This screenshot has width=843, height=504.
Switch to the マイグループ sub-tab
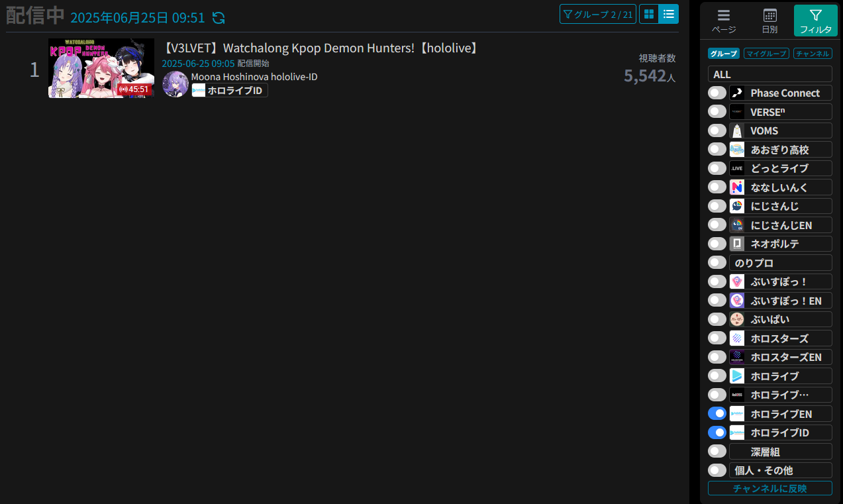coord(766,54)
